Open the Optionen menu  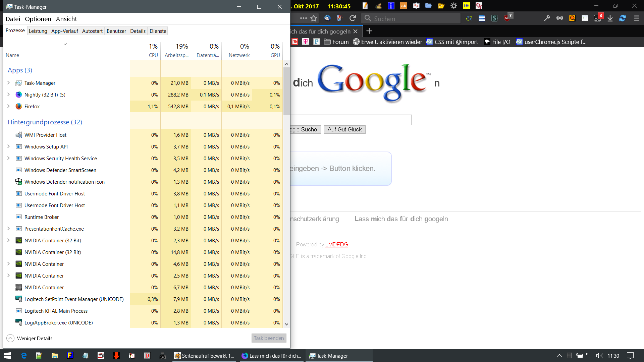click(x=38, y=19)
